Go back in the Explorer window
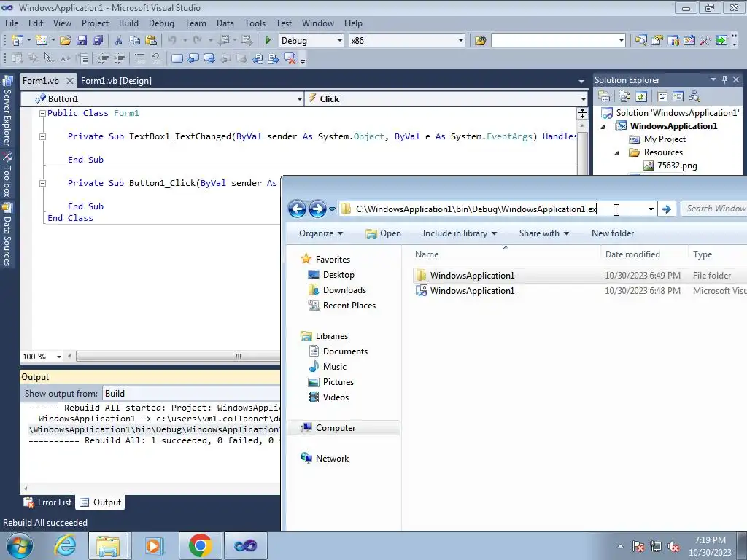Screen dimensions: 747x560 tap(298, 209)
